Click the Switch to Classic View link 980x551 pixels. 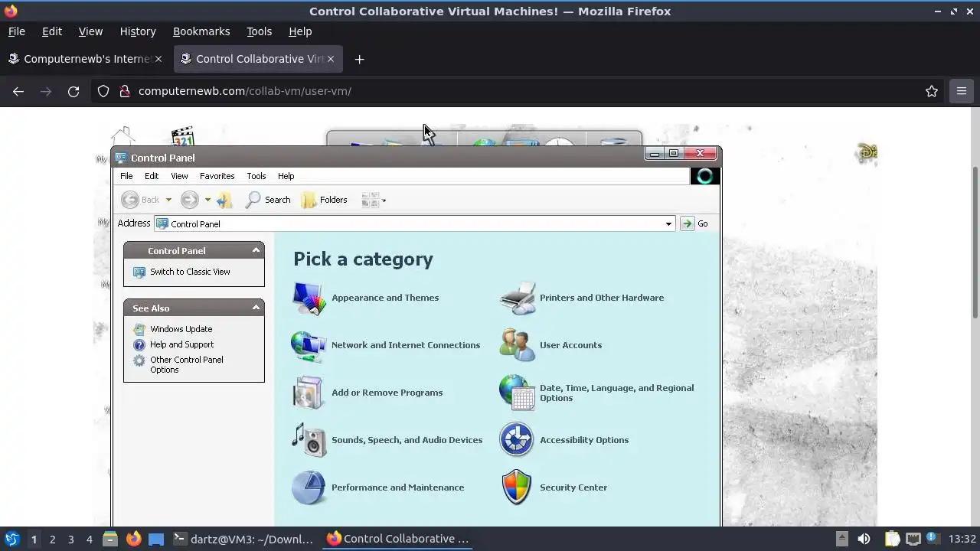[x=190, y=272]
